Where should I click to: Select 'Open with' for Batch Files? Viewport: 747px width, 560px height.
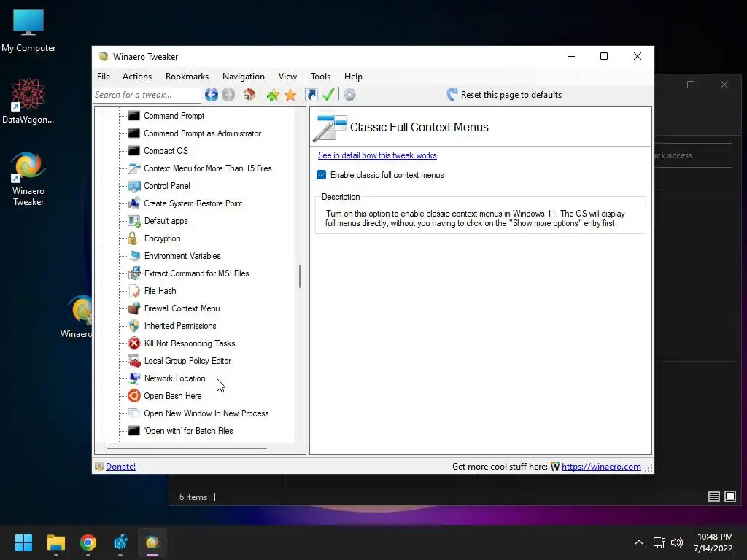pyautogui.click(x=189, y=431)
